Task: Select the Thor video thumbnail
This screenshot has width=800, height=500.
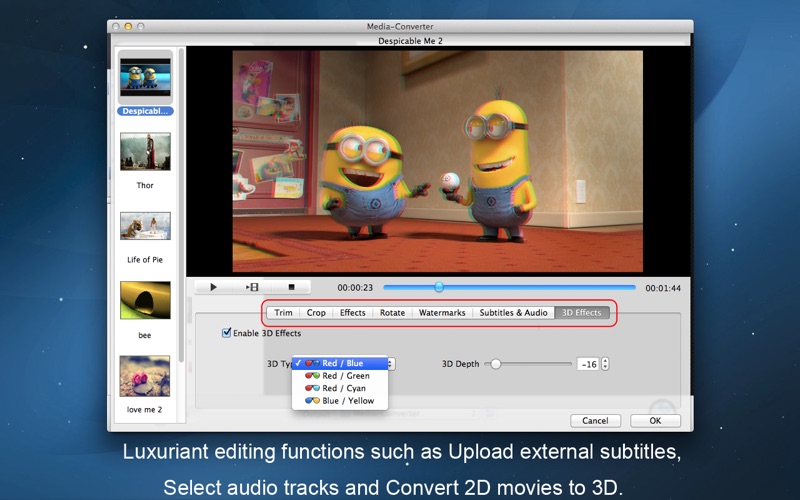Action: click(145, 152)
